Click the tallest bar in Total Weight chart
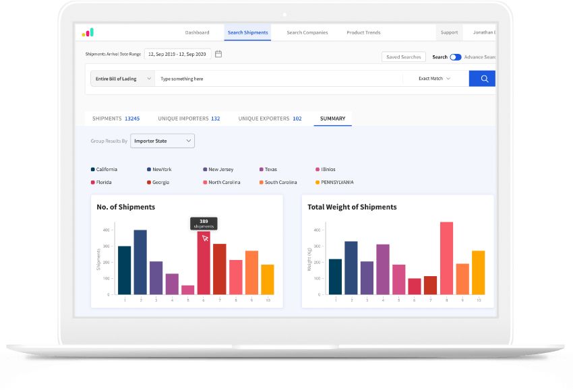This screenshot has height=392, width=573. click(446, 258)
